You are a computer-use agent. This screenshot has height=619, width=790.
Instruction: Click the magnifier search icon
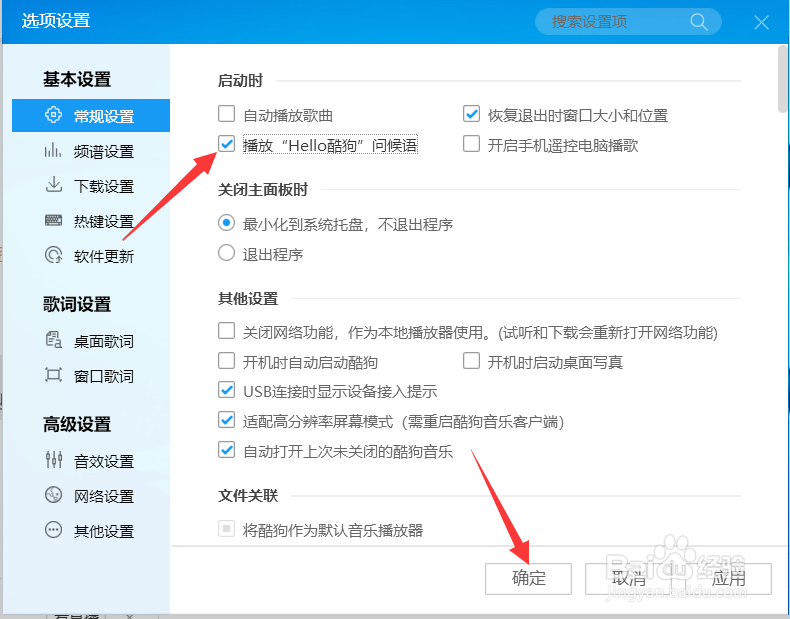(x=699, y=22)
